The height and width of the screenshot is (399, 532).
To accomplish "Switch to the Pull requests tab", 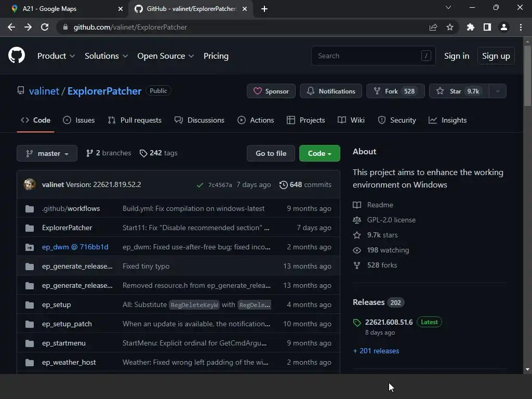I will [x=135, y=120].
